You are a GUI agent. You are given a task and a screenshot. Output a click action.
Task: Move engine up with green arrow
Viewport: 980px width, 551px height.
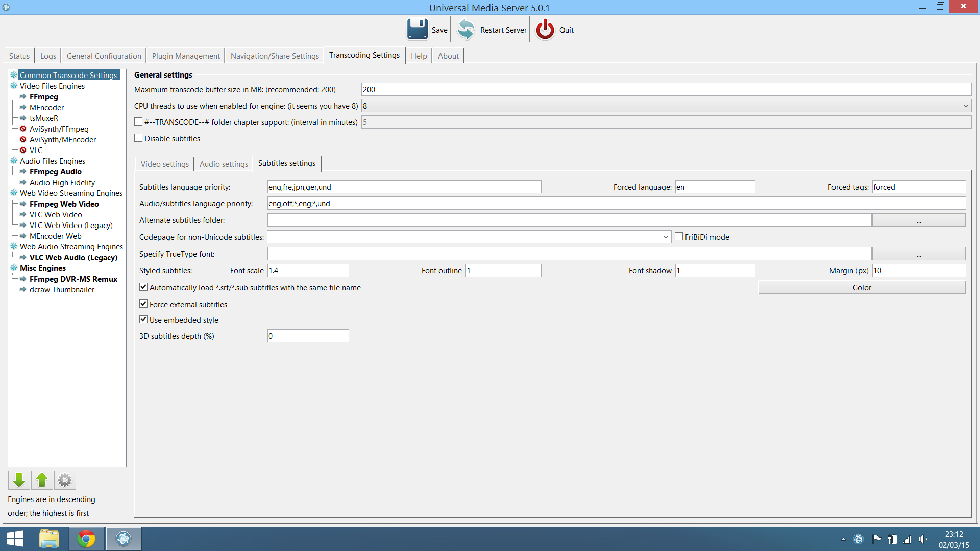(42, 480)
